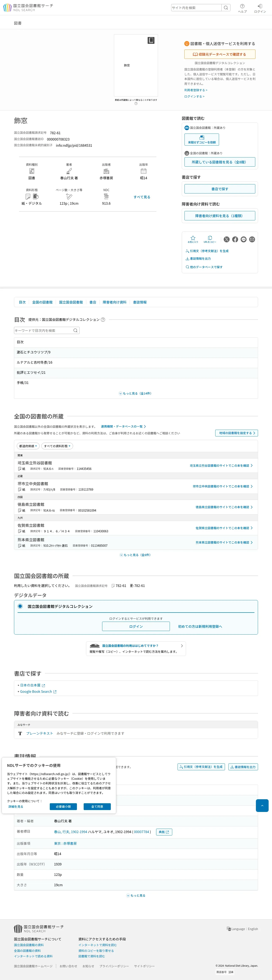Jump to 障害者向け資料 tab
Screen dimensions: 272x980
coord(114,302)
